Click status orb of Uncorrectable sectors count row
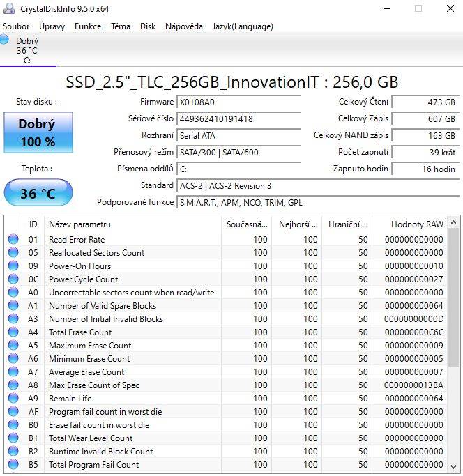Viewport: 463px width, 476px height. [x=13, y=292]
